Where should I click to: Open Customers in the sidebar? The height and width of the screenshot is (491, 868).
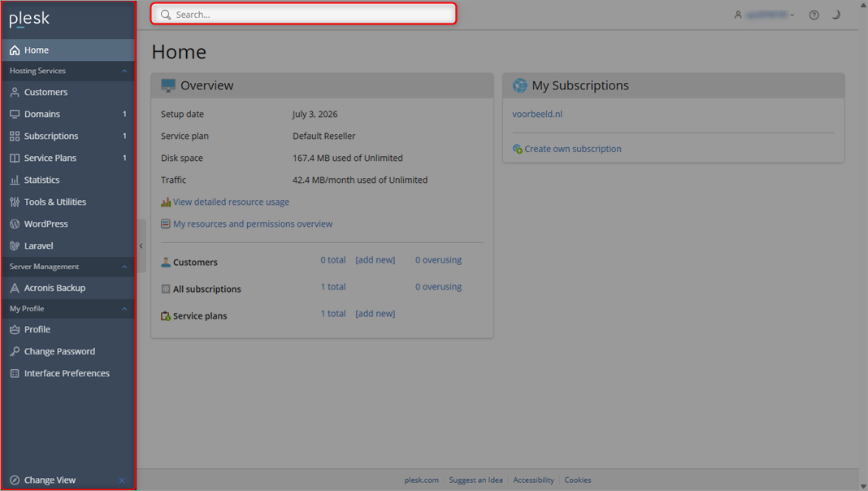pos(68,92)
